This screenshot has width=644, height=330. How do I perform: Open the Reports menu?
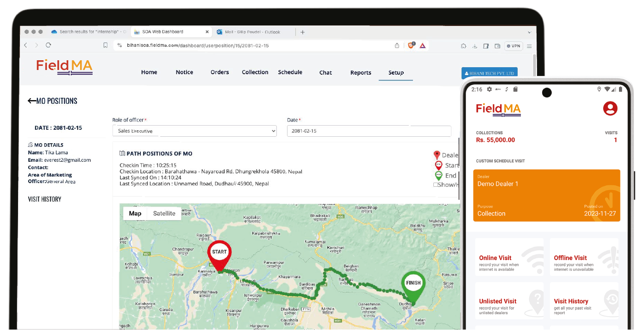pos(361,73)
